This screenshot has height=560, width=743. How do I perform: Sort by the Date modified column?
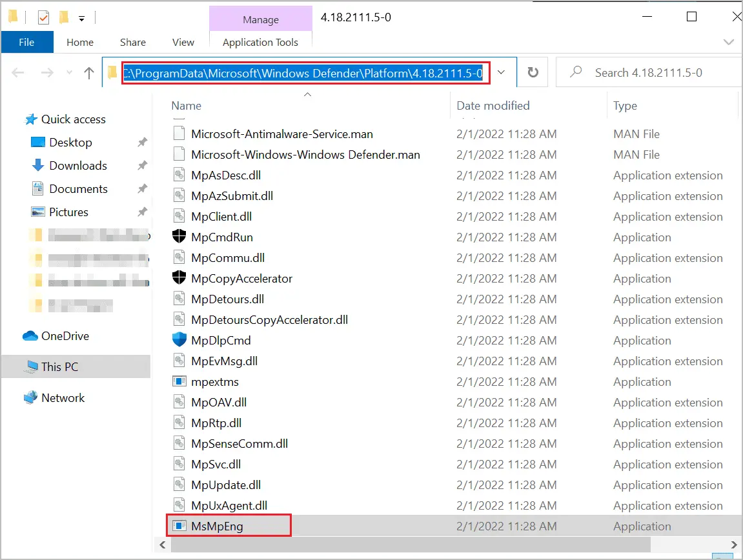point(493,106)
